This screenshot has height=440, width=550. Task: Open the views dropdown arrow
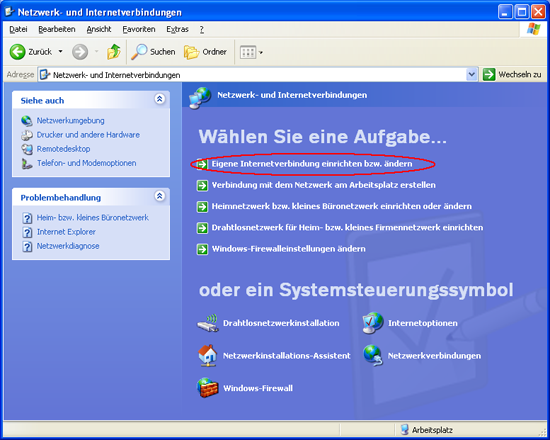pos(261,53)
